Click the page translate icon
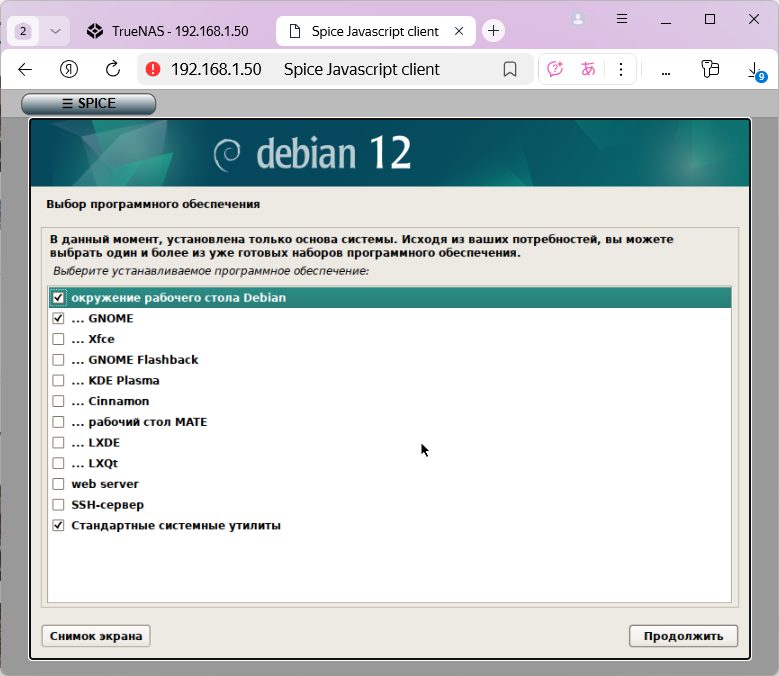The height and width of the screenshot is (676, 779). pyautogui.click(x=588, y=69)
